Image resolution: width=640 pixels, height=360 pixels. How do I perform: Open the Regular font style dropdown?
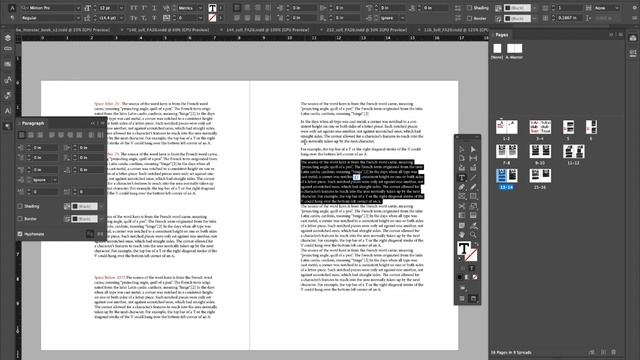coord(78,18)
